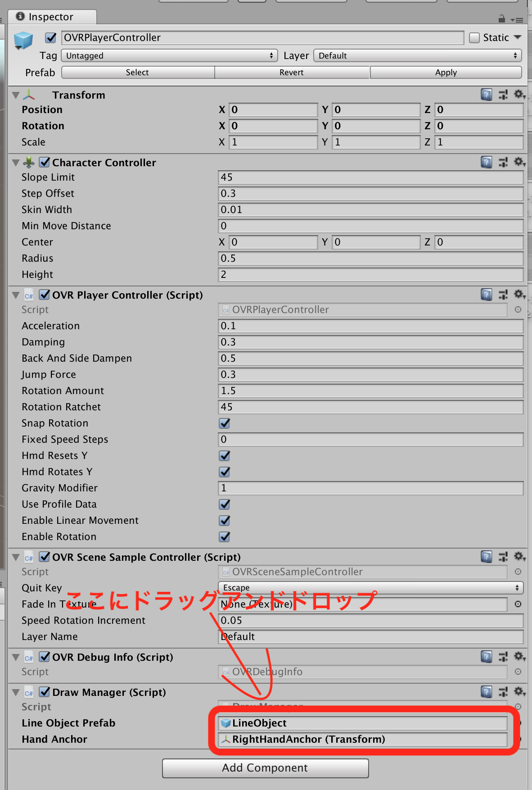Click the GameObject cube icon selector
This screenshot has height=790, width=532.
(23, 41)
